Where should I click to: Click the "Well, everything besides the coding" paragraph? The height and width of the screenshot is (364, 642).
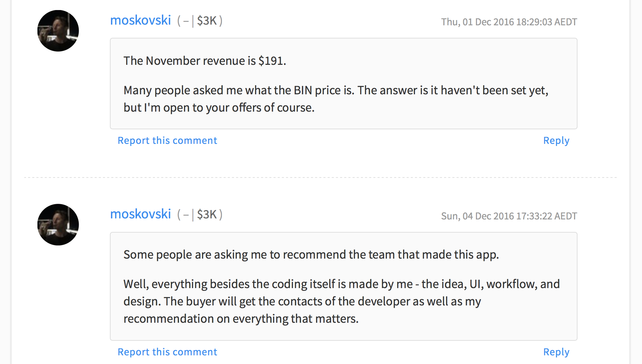(x=341, y=301)
